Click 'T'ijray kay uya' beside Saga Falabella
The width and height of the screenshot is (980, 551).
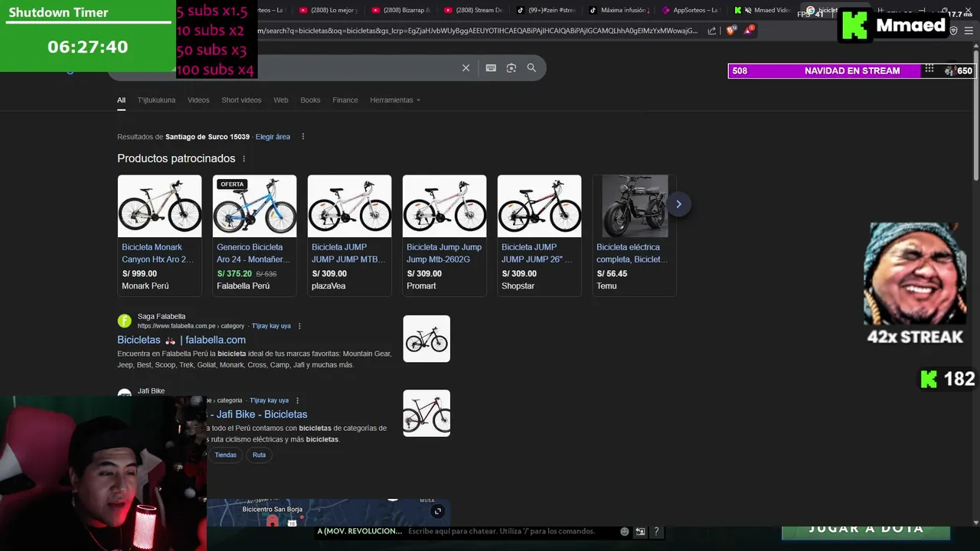click(271, 326)
